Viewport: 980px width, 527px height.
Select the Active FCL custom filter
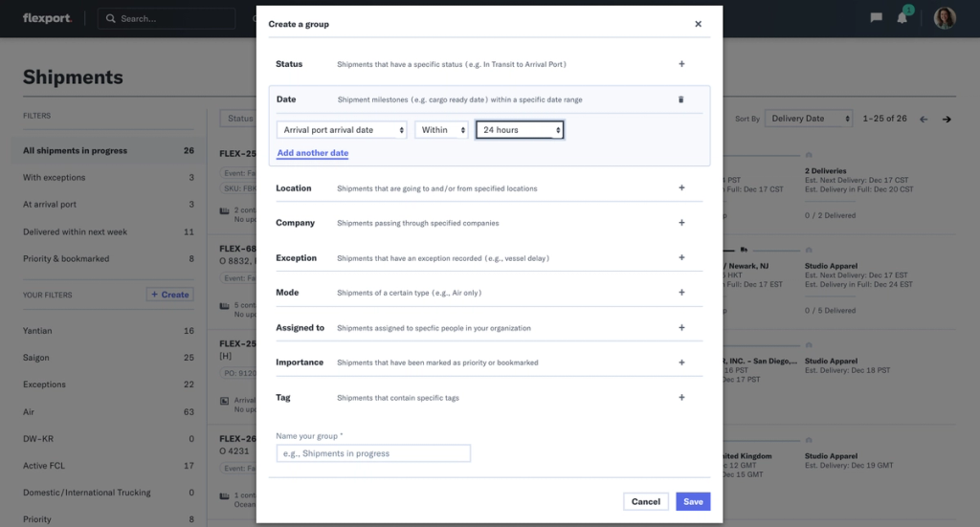108,466
